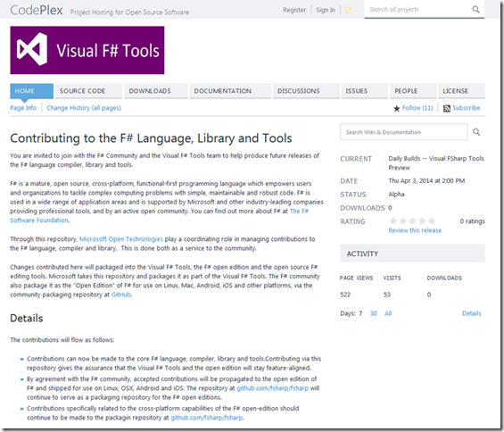Open the Downloads tab
Screen dimensions: 504x432
coord(156,91)
